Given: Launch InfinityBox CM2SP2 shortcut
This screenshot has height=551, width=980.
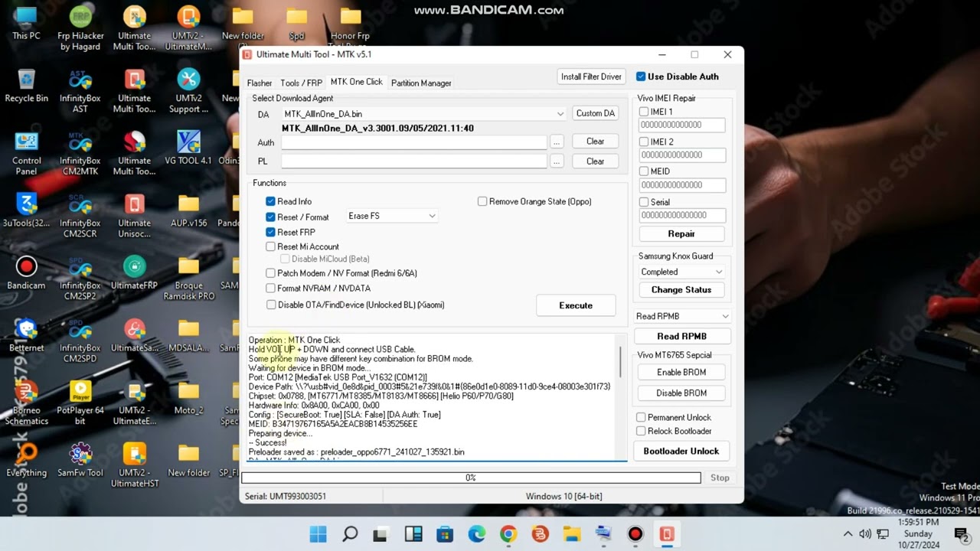Looking at the screenshot, I should tap(80, 279).
